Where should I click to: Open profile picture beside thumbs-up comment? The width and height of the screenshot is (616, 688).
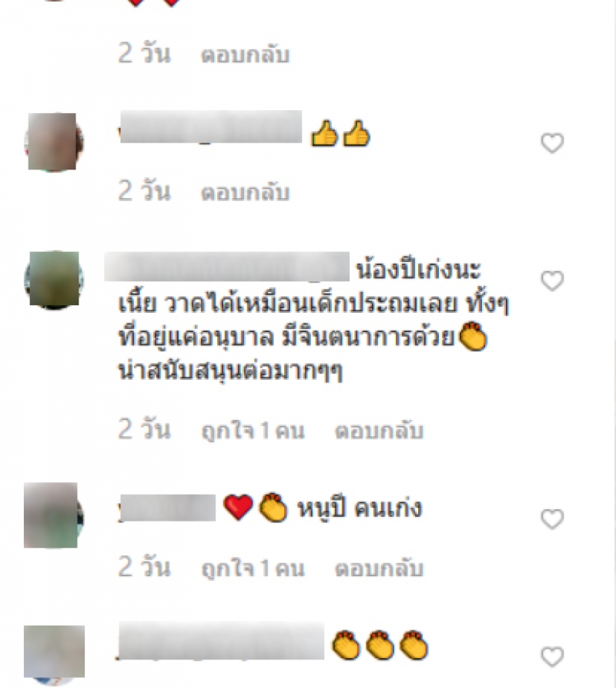(x=53, y=142)
